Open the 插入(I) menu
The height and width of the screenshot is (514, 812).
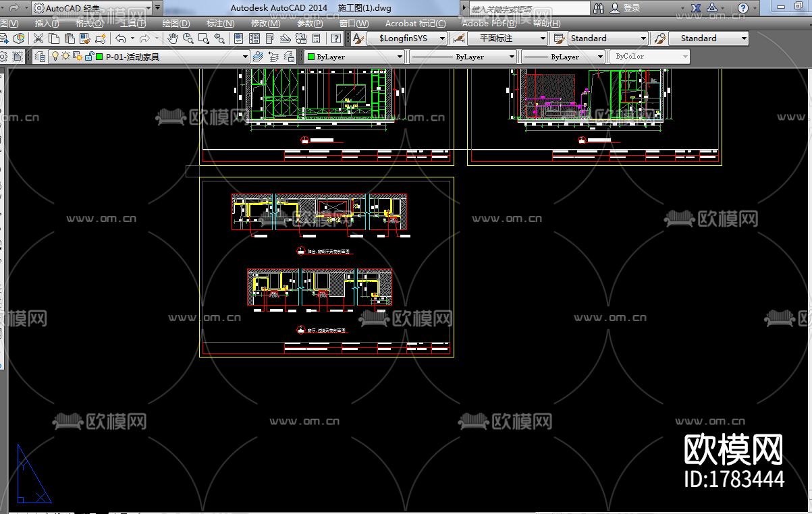point(47,23)
